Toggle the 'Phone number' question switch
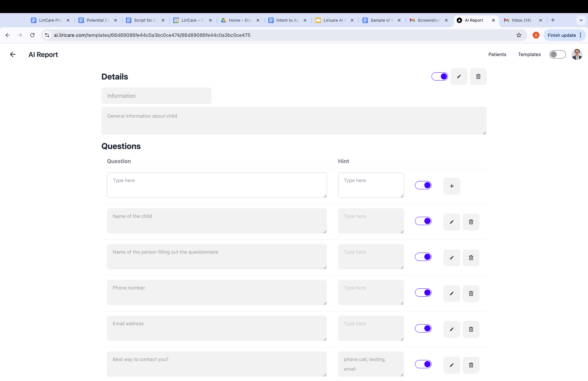Image resolution: width=588 pixels, height=381 pixels. tap(423, 293)
